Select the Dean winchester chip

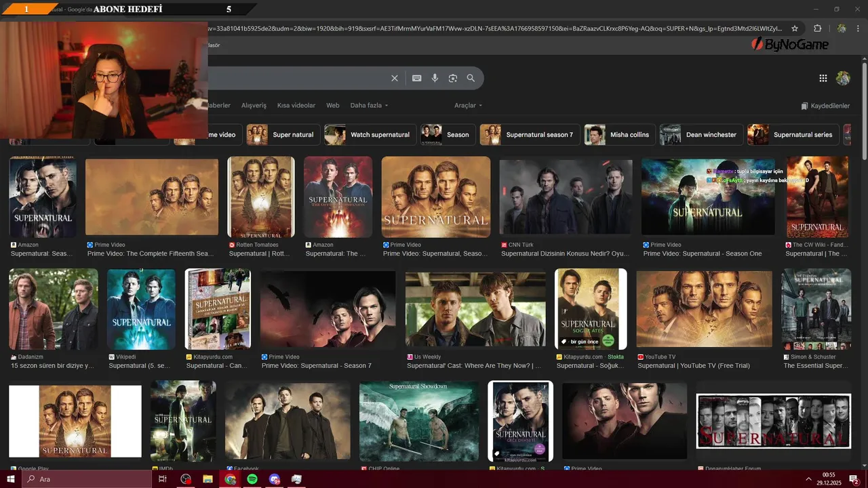[x=701, y=134]
